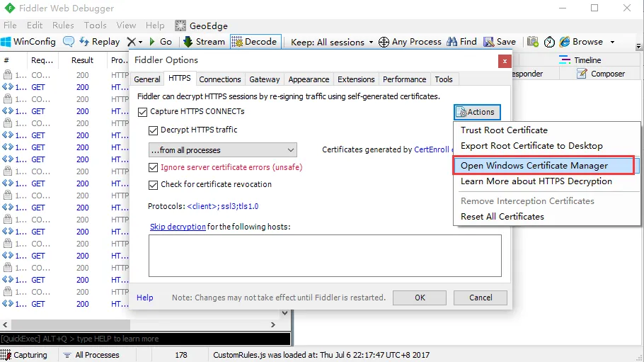Click the Remove sessions X icon
This screenshot has width=644, height=362.
[x=131, y=42]
